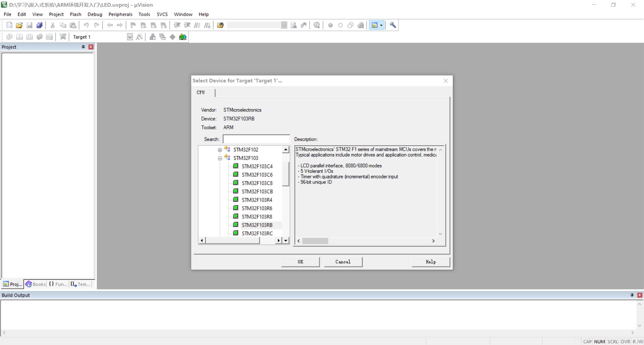
Task: Select device STM32F103R6
Action: [x=257, y=208]
